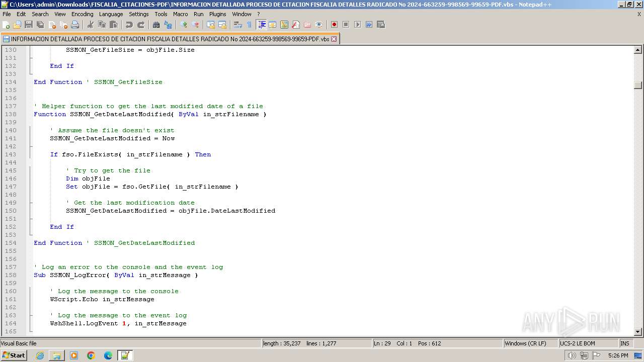The height and width of the screenshot is (362, 644).
Task: Stop macro recording button
Action: (346, 25)
